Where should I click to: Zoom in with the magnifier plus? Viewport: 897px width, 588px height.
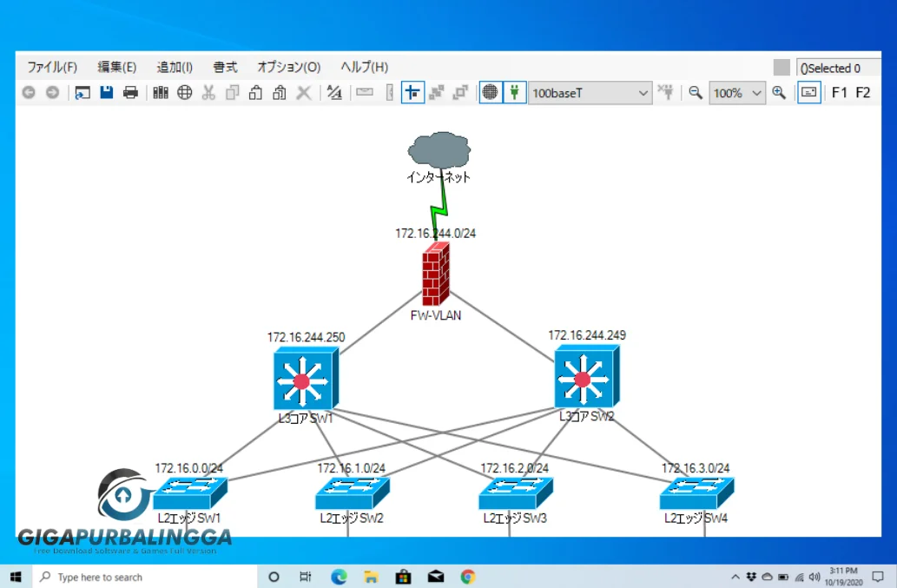point(779,92)
